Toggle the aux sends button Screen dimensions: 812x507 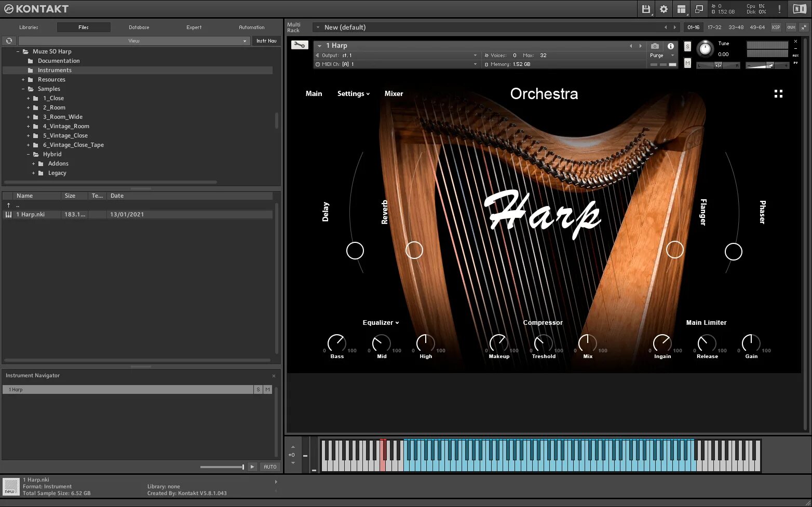pos(791,27)
